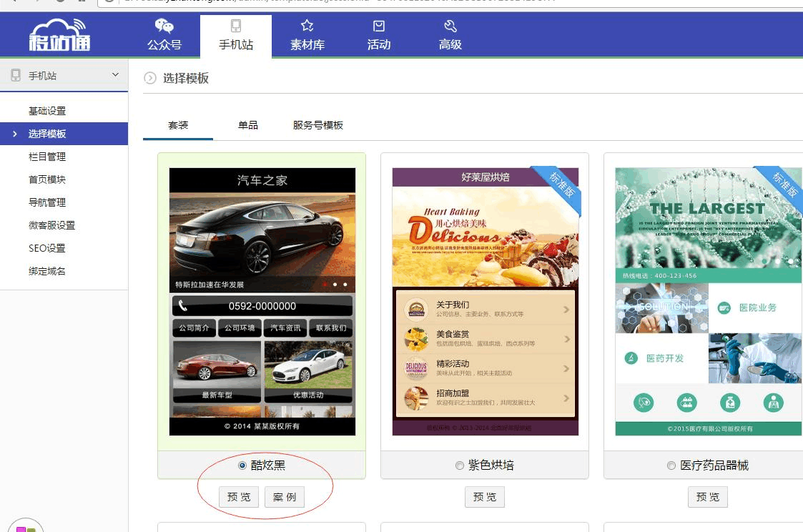Click 预览 button under 酷炫黑
The width and height of the screenshot is (803, 532).
(x=239, y=497)
